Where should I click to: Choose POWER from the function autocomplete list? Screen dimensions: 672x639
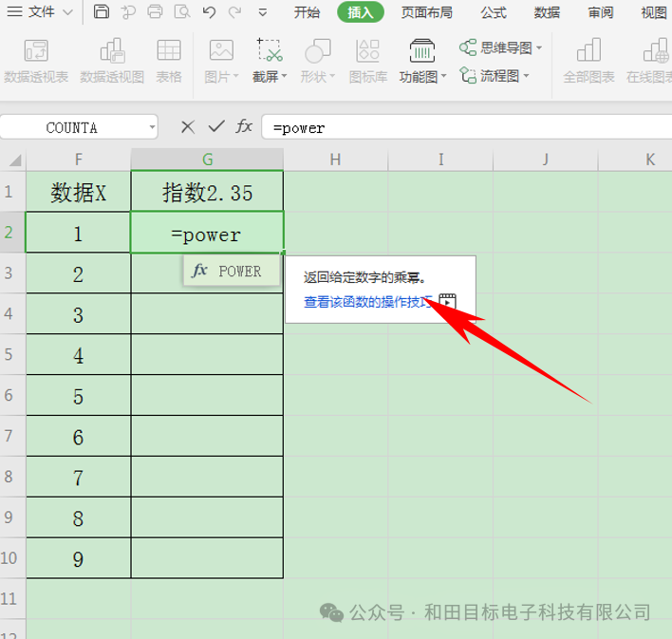pos(232,271)
